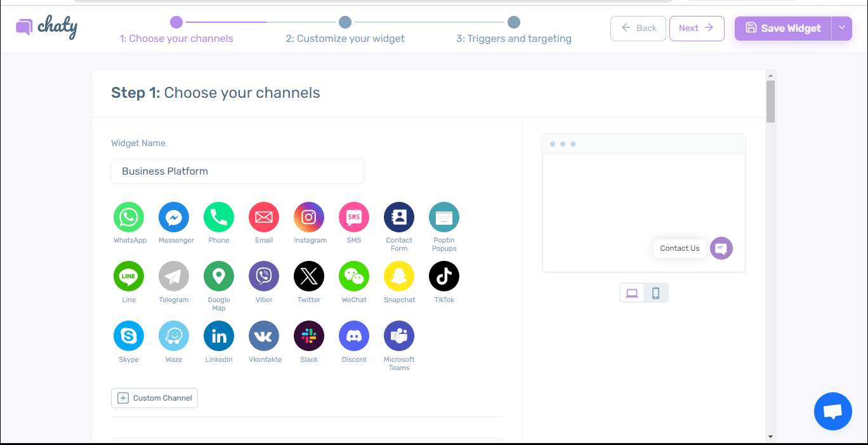
Task: Choose the Line channel icon
Action: pyautogui.click(x=129, y=277)
